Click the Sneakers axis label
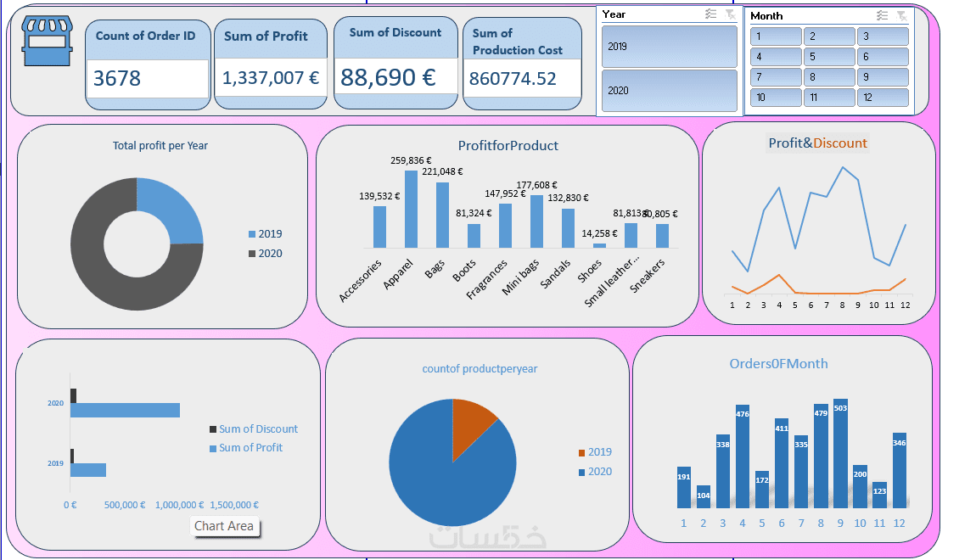The height and width of the screenshot is (560, 976). click(x=648, y=276)
